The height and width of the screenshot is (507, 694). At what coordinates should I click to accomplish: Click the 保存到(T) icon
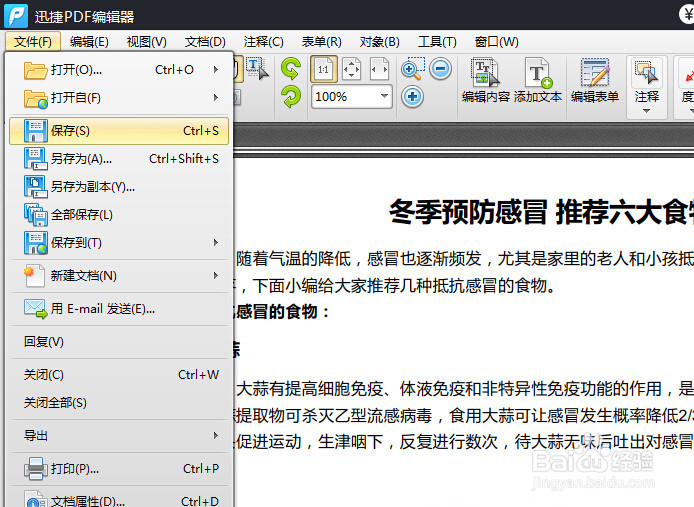[x=35, y=243]
